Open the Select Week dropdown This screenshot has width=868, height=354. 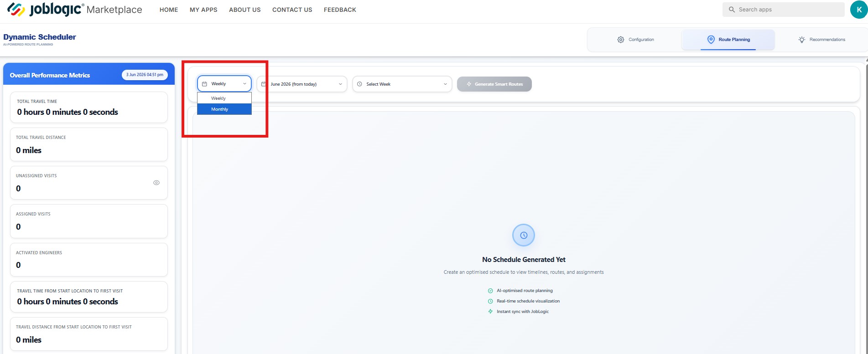click(402, 84)
